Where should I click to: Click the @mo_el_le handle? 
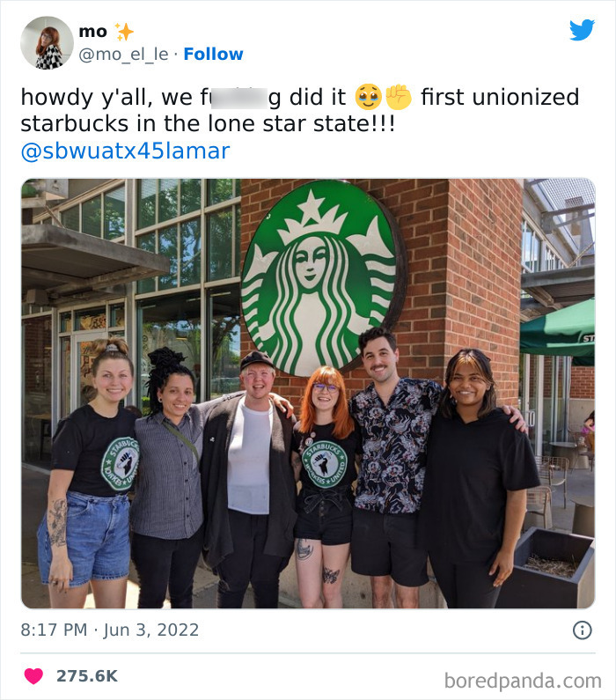point(124,55)
